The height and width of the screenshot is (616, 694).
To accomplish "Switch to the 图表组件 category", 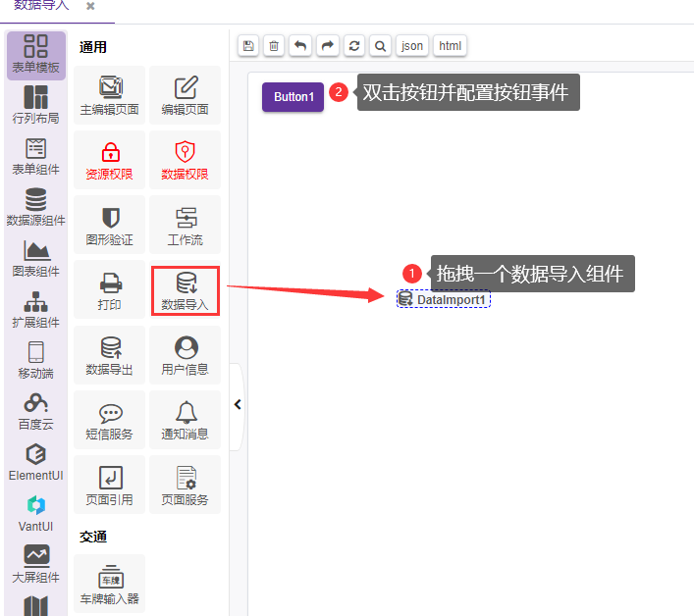I will 35,259.
